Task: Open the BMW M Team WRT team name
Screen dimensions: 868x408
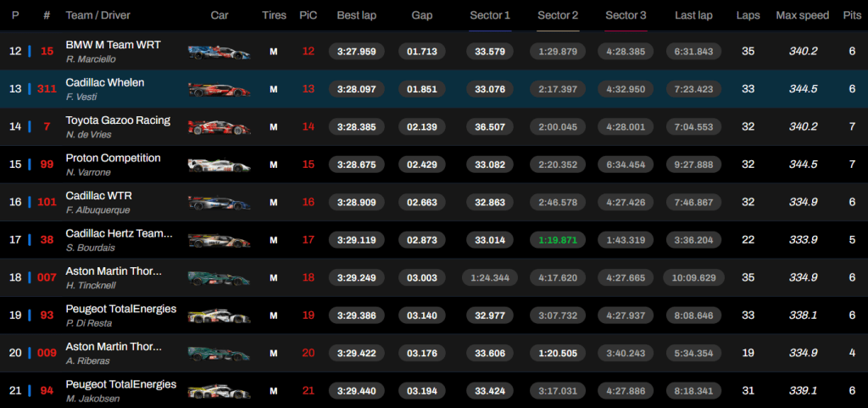Action: pyautogui.click(x=113, y=45)
